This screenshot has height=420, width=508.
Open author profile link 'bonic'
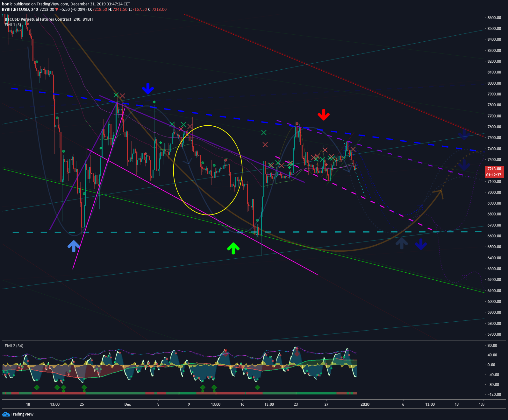click(7, 4)
